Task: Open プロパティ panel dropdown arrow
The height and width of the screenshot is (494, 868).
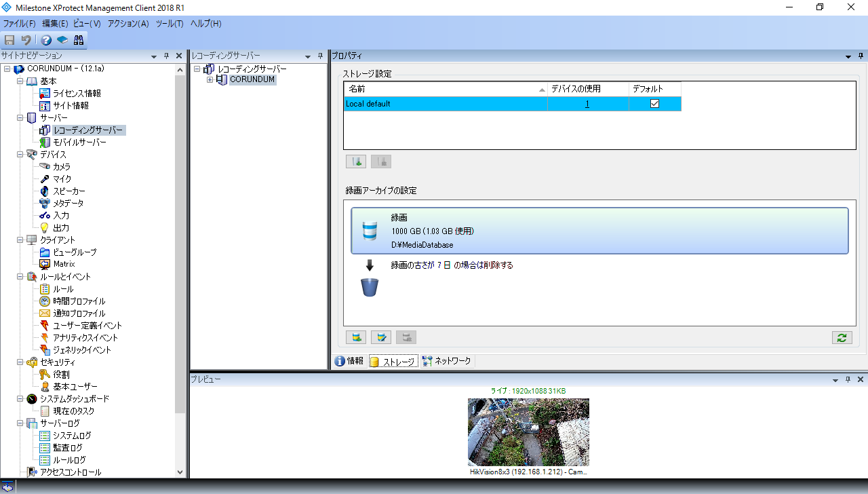Action: coord(848,56)
